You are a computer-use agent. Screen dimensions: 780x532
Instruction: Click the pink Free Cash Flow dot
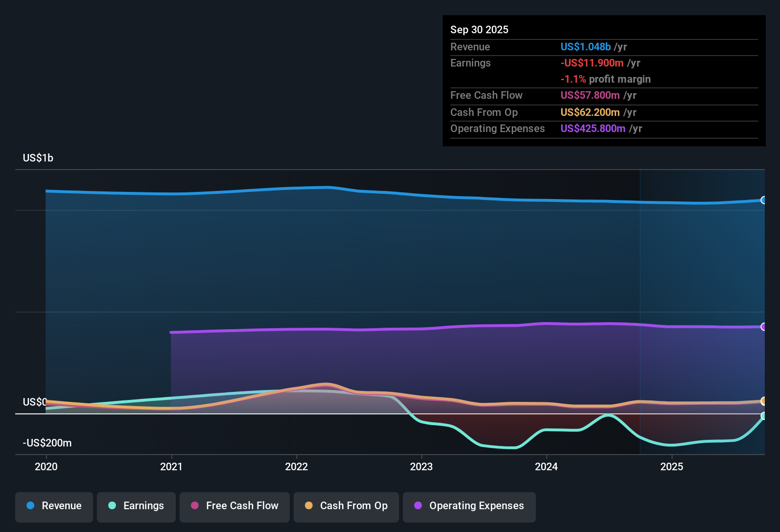click(194, 506)
